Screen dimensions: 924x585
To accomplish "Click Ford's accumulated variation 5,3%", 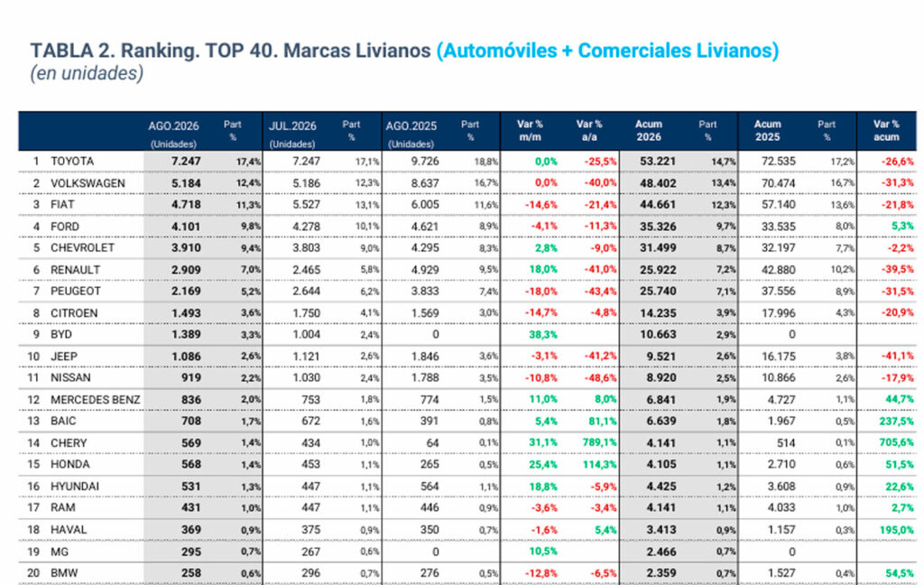I will tap(902, 227).
